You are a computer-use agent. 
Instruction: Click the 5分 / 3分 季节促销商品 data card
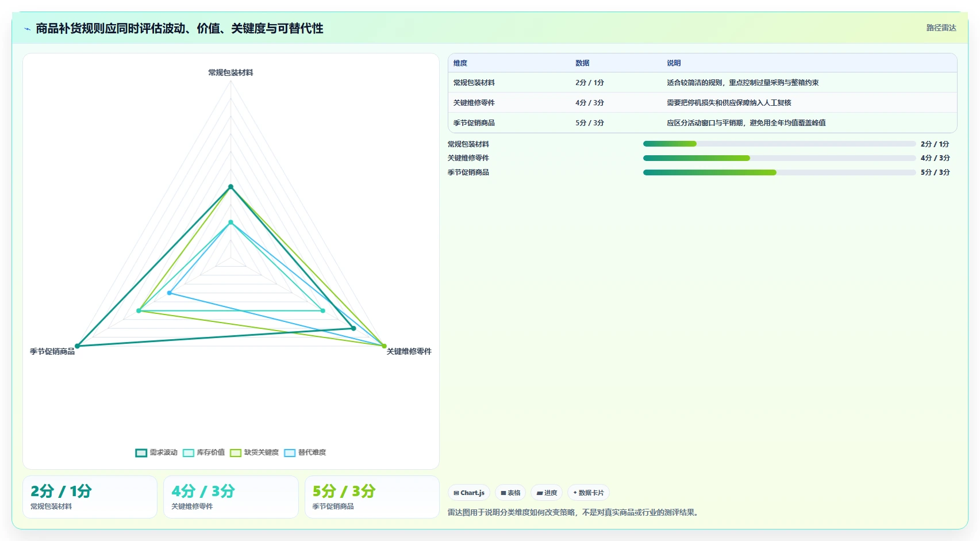coord(372,497)
